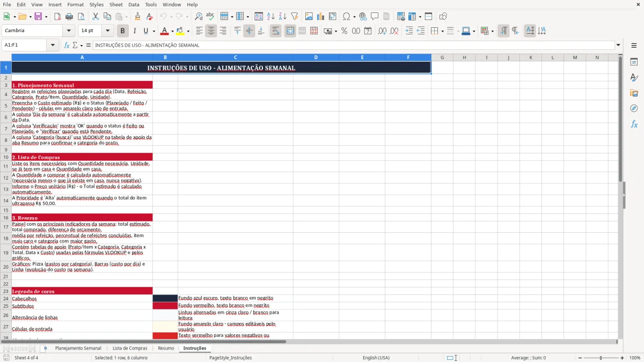Switch to Planejamento Semanal sheet tab
This screenshot has height=362, width=644.
click(78, 348)
